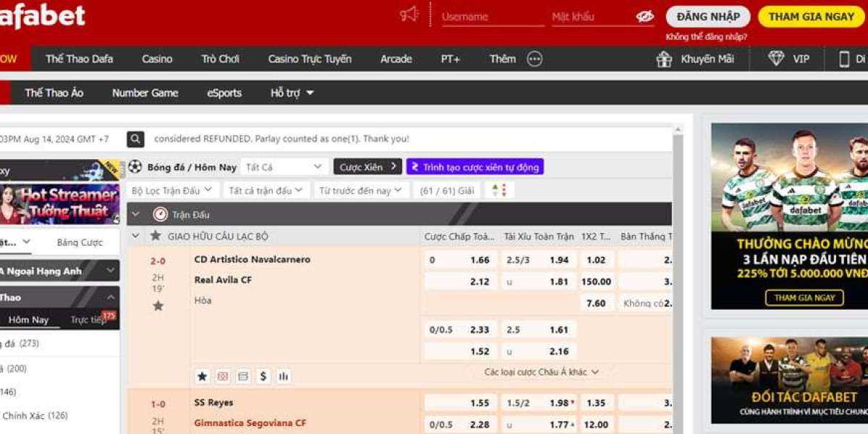Click the Hot Streamer Tướng Thuật banner
This screenshot has width=868, height=434.
coord(60,203)
